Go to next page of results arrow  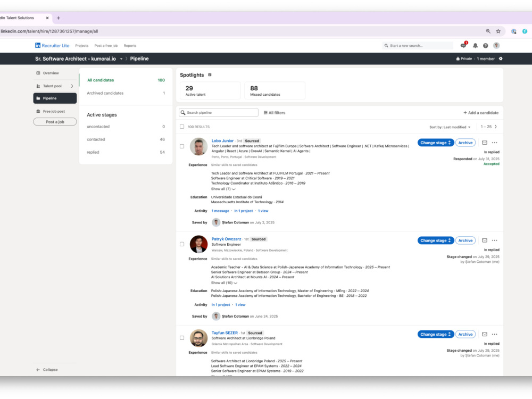pyautogui.click(x=496, y=127)
